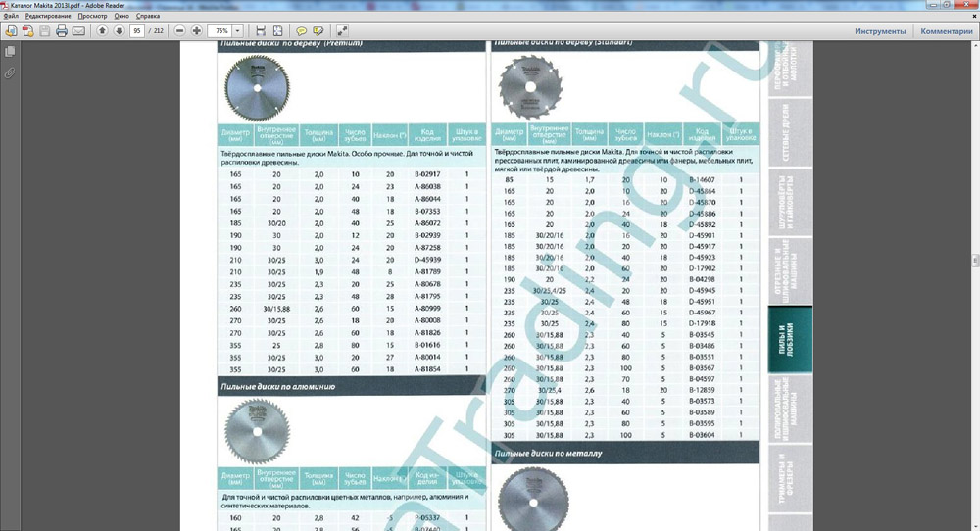Click the heading 'Пильные диски по металлу'
980x531 pixels.
(x=548, y=453)
